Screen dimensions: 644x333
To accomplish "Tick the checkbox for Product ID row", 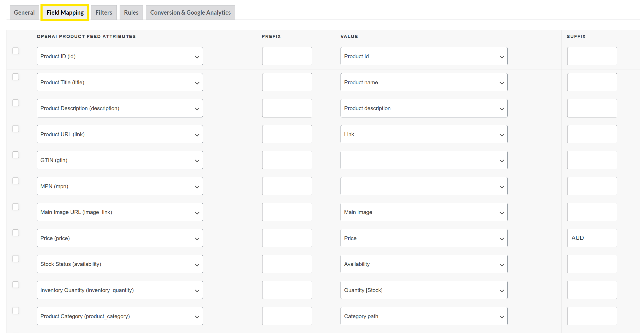I will tap(16, 51).
